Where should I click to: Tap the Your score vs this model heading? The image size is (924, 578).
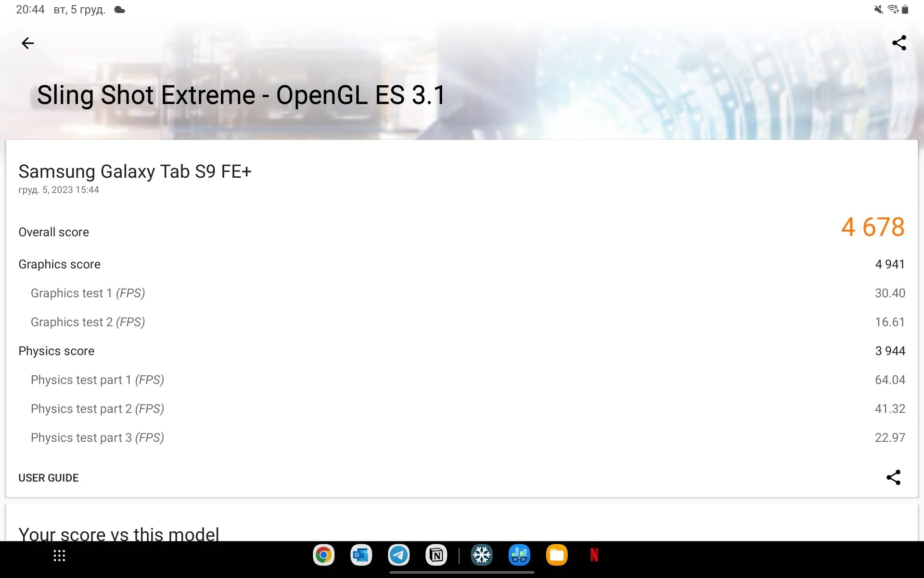119,534
